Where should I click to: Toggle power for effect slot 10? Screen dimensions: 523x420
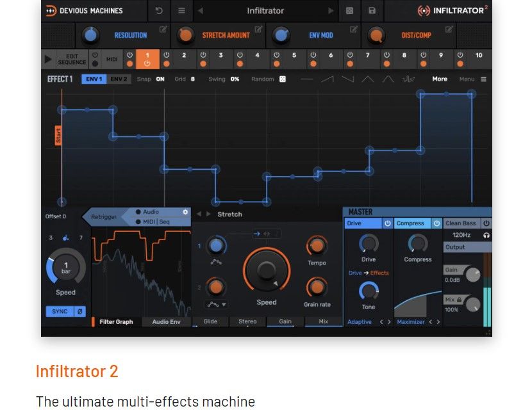click(460, 55)
